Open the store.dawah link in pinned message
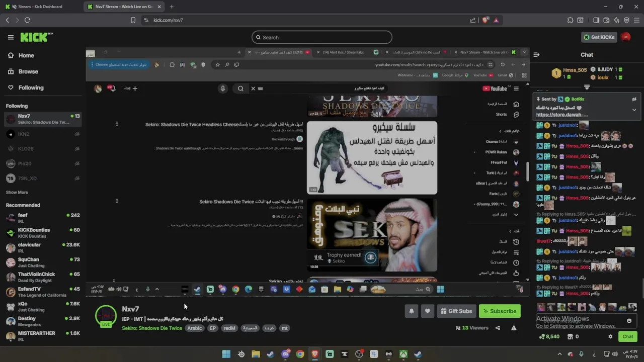Viewport: 644px width, 362px height. click(562, 115)
